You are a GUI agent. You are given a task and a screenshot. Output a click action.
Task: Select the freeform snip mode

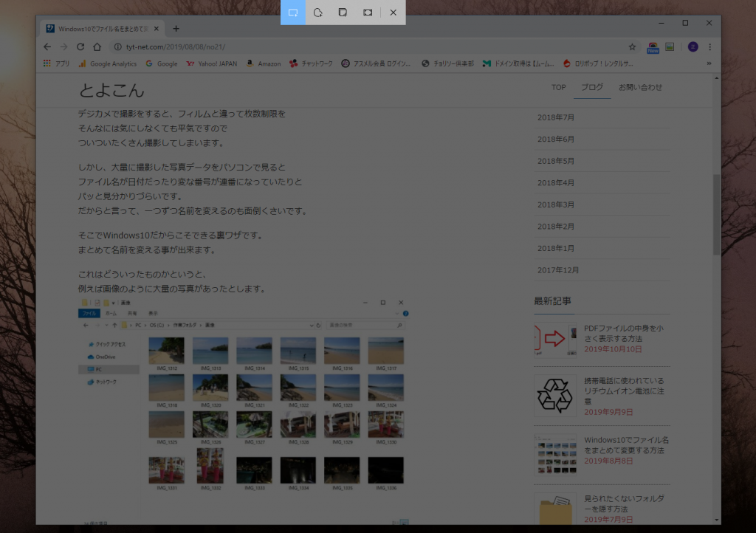coord(317,13)
